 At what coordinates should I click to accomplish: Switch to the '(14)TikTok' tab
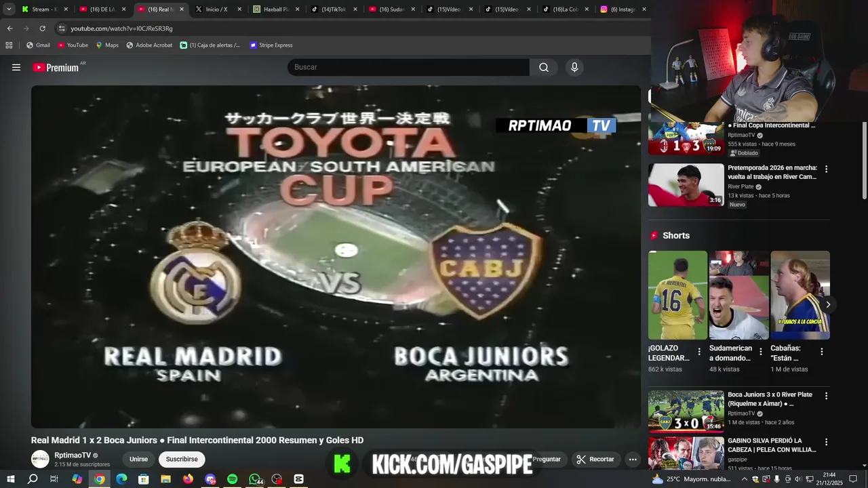tap(334, 9)
